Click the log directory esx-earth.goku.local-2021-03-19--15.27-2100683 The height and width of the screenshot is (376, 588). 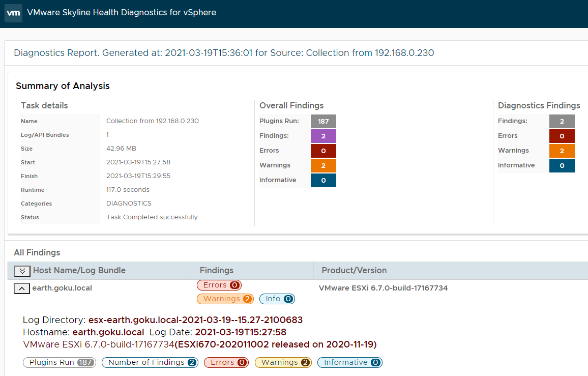(195, 320)
